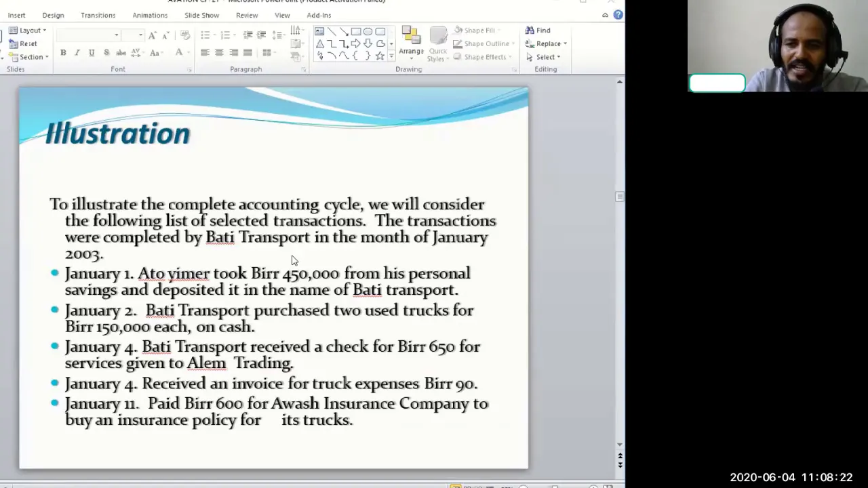The height and width of the screenshot is (488, 868).
Task: Open the Slide Show tab
Action: (x=202, y=15)
